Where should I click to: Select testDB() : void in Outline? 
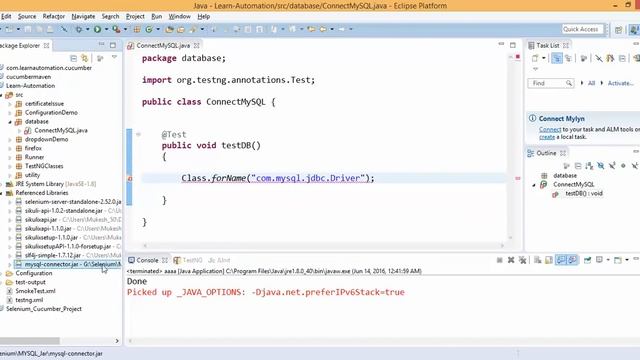coord(584,193)
